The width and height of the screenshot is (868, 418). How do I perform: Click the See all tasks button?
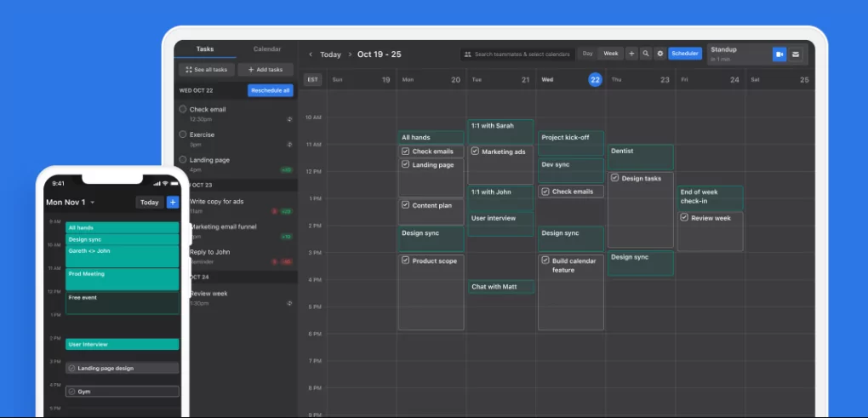click(x=207, y=70)
